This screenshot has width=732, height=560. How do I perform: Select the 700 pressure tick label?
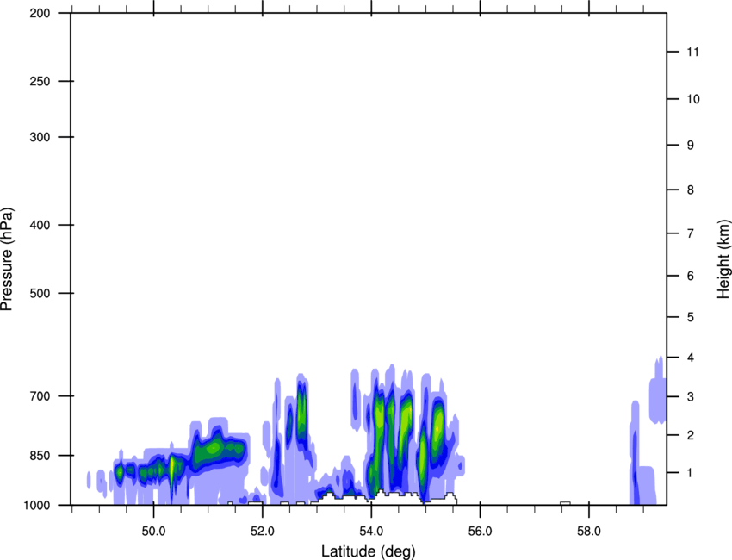[40, 396]
